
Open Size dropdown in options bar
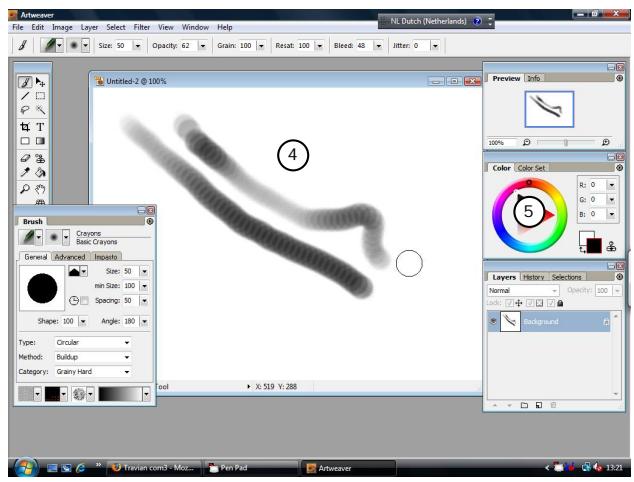[137, 46]
